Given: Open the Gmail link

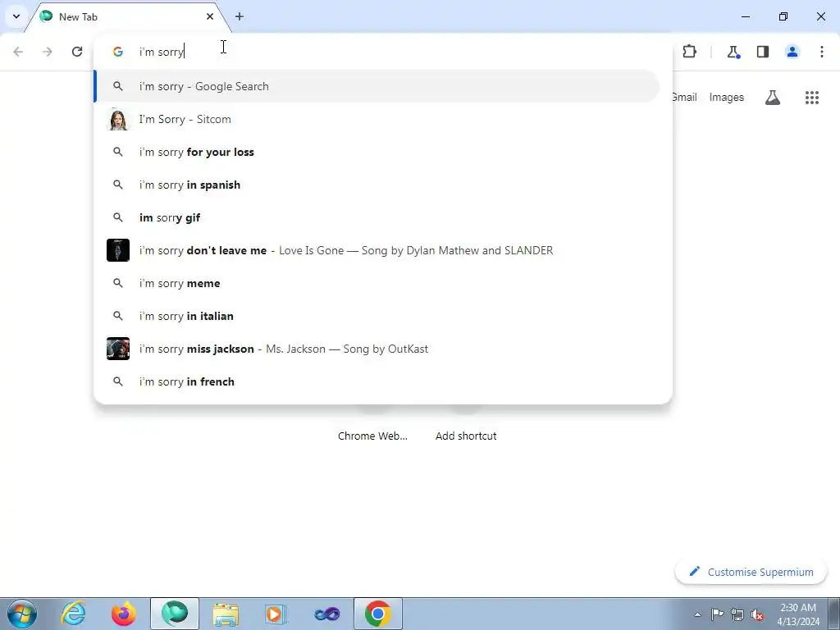Looking at the screenshot, I should point(685,98).
